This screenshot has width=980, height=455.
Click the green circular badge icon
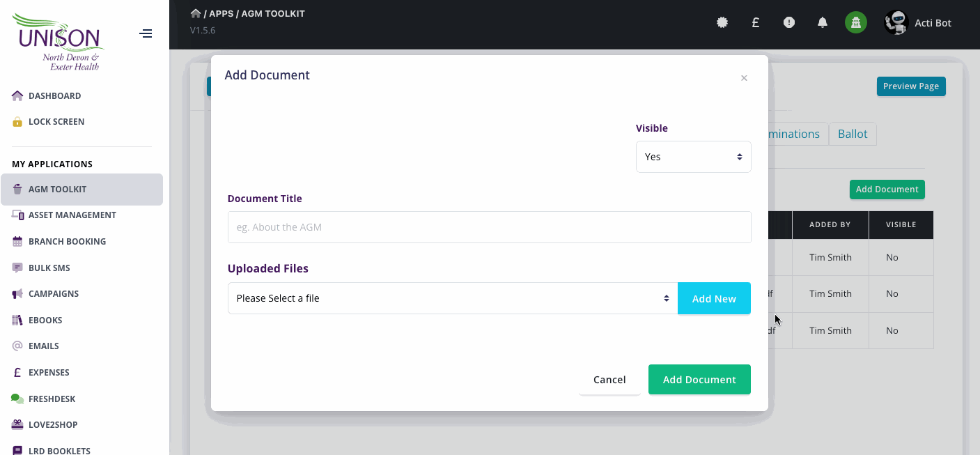(856, 23)
